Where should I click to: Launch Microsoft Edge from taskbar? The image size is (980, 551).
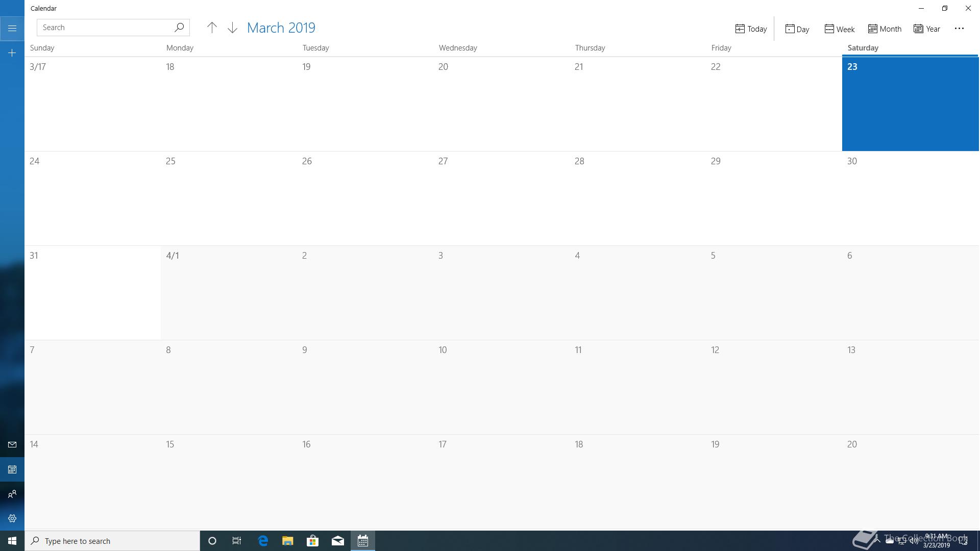click(x=263, y=541)
